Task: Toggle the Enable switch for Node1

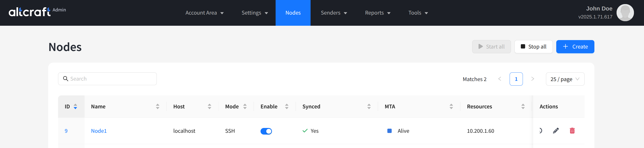Action: 266,131
